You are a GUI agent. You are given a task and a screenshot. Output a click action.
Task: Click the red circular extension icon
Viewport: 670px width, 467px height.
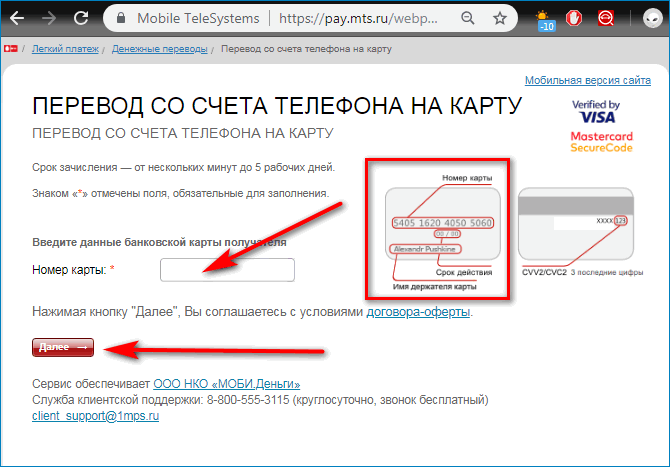pyautogui.click(x=606, y=18)
